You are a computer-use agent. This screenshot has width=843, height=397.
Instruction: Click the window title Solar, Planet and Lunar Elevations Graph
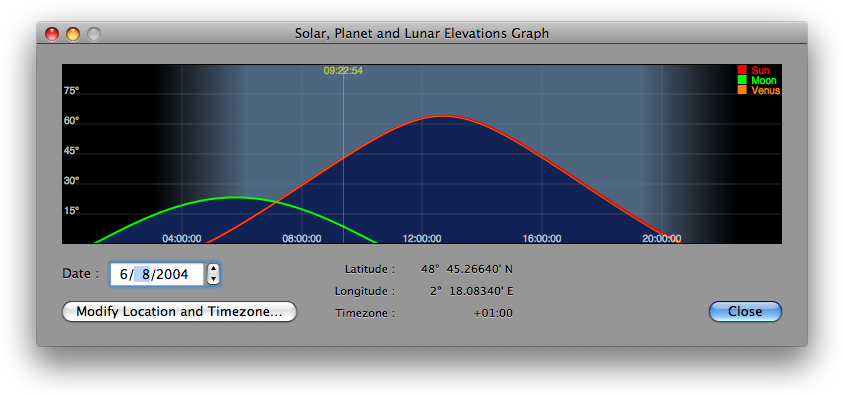point(422,33)
